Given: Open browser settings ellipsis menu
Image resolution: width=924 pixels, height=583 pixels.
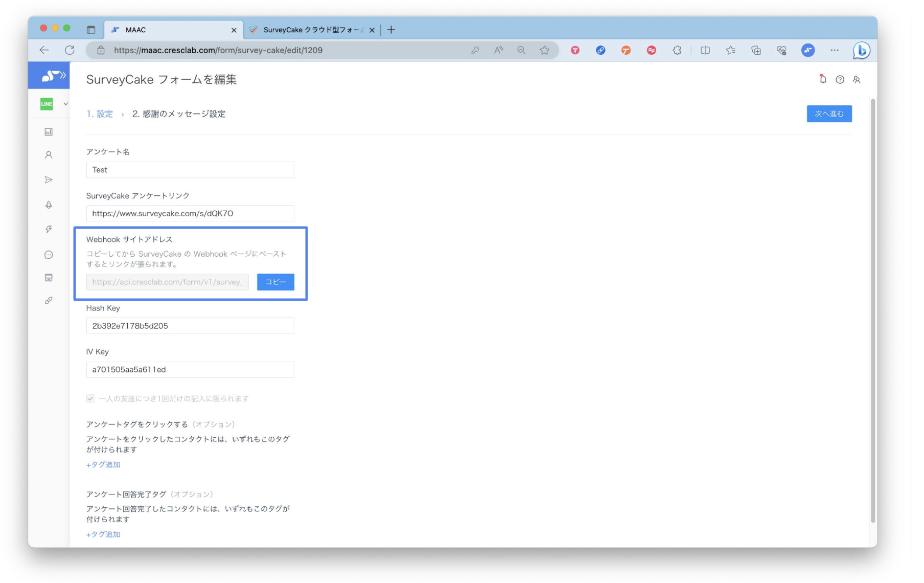Looking at the screenshot, I should pos(835,50).
